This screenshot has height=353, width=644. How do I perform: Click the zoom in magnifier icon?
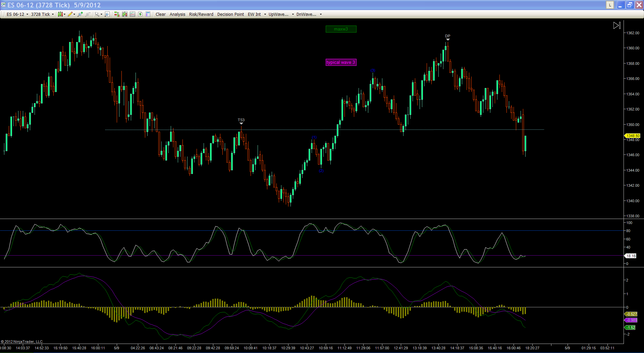point(80,14)
